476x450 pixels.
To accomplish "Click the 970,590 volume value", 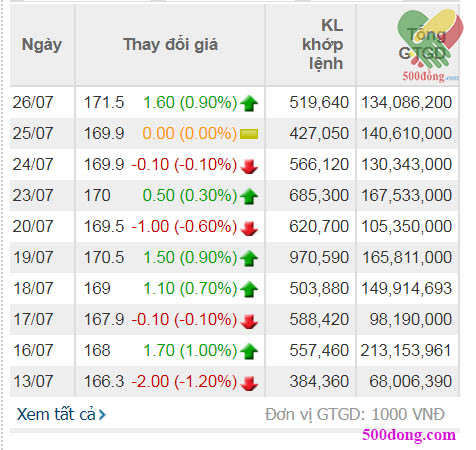I will coord(319,258).
